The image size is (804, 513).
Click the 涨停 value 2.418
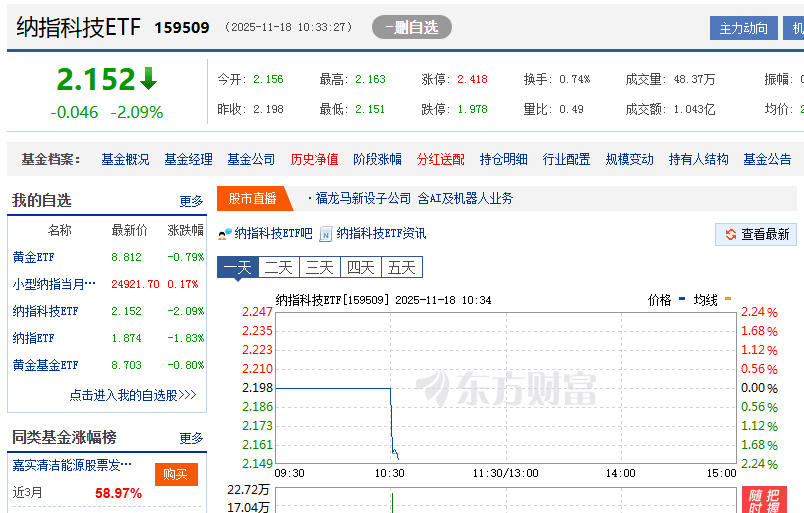[x=472, y=80]
